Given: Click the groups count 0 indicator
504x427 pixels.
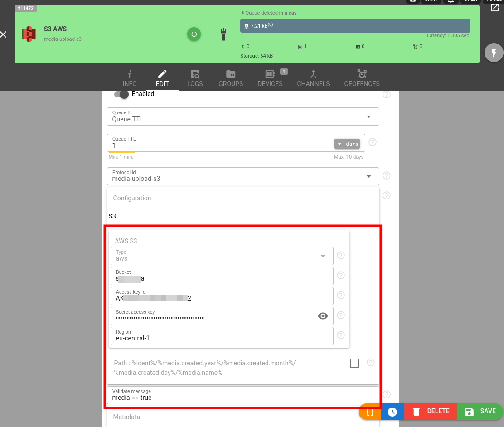Looking at the screenshot, I should click(x=360, y=46).
